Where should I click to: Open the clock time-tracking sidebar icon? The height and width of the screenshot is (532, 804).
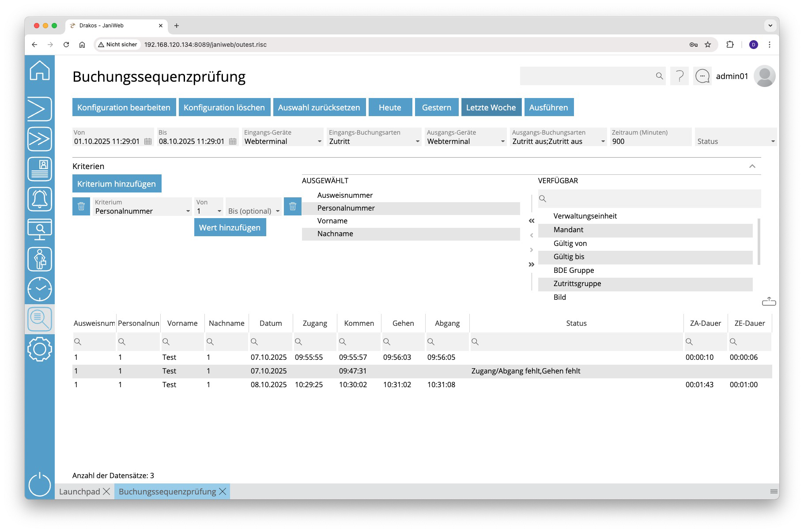(x=40, y=289)
